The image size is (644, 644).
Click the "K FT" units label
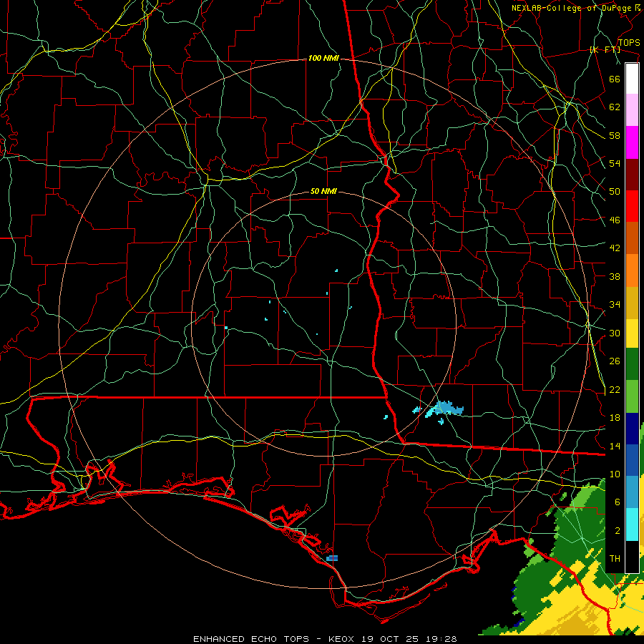point(605,49)
